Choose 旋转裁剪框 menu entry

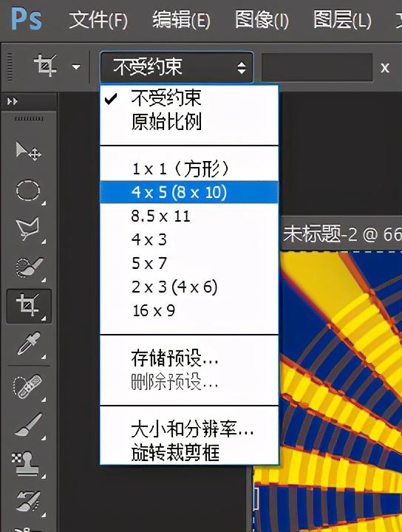tap(189, 453)
